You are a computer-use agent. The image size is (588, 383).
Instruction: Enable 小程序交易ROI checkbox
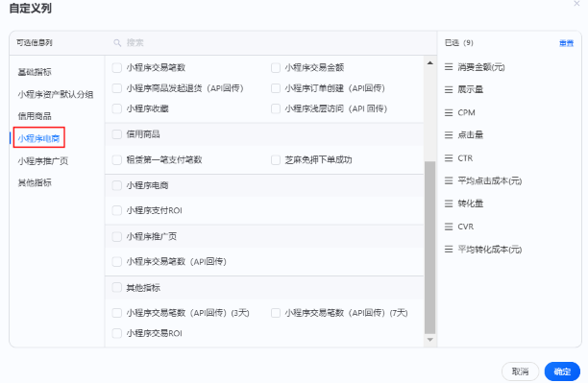click(117, 333)
